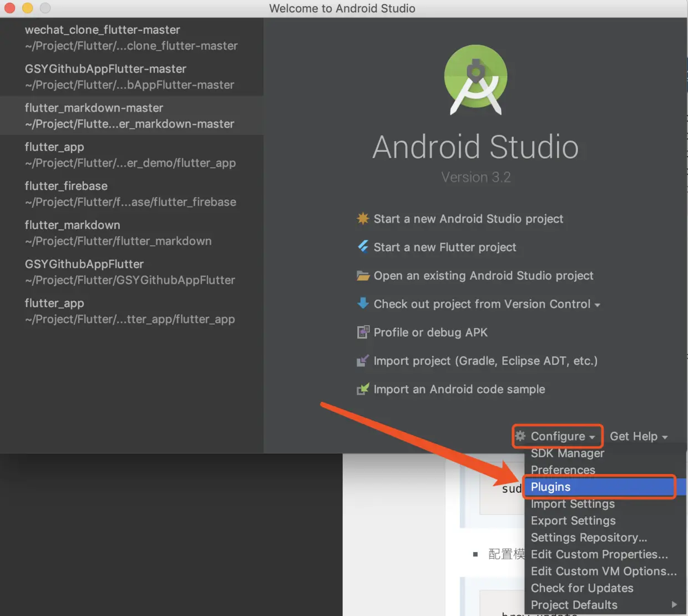Select Edit Custom VM Options... menu item
Screen dimensions: 688x616
[x=605, y=571]
